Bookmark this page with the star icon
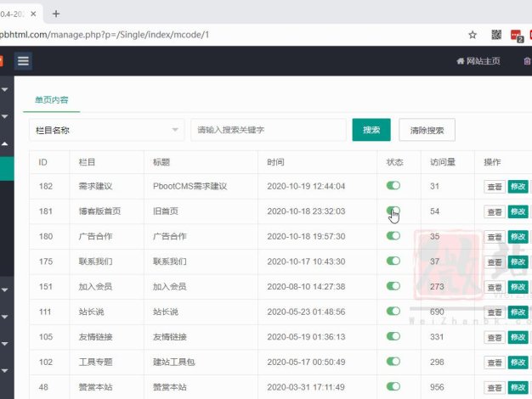The width and height of the screenshot is (532, 399). coord(473,35)
